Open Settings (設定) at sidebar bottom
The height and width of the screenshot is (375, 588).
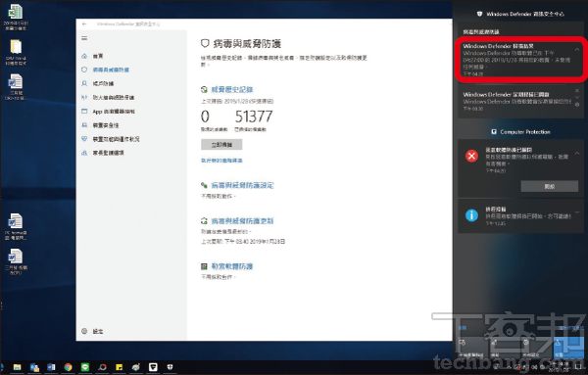[98, 331]
